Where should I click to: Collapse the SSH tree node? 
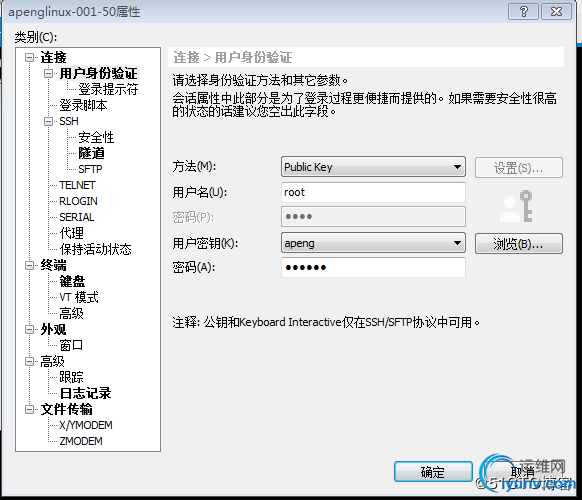[48, 121]
